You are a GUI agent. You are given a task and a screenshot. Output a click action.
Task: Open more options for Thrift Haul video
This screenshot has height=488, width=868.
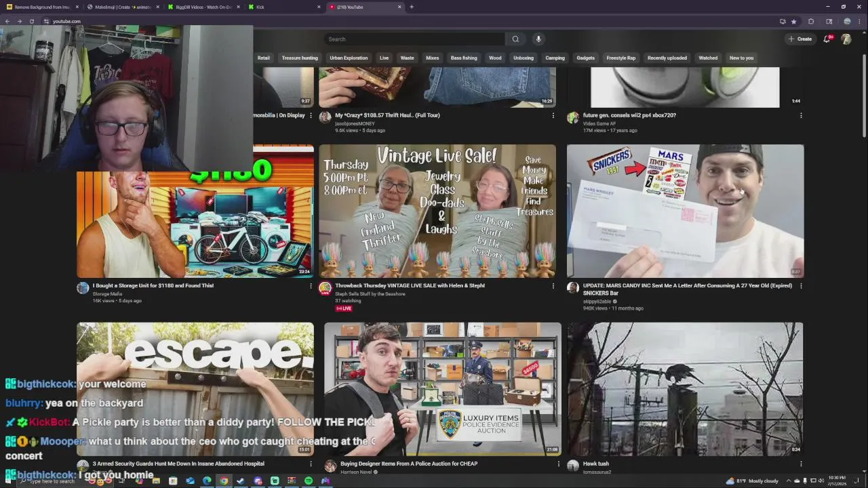click(553, 116)
